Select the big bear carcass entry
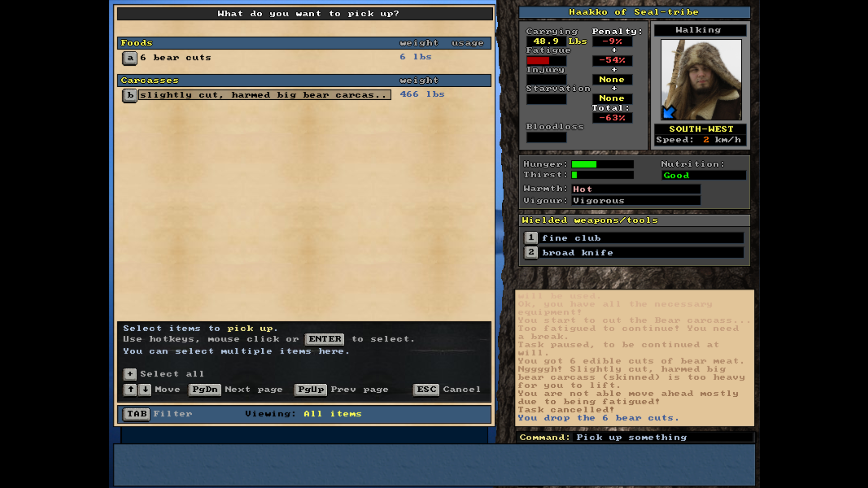Screen dimensions: 868x488 264,95
